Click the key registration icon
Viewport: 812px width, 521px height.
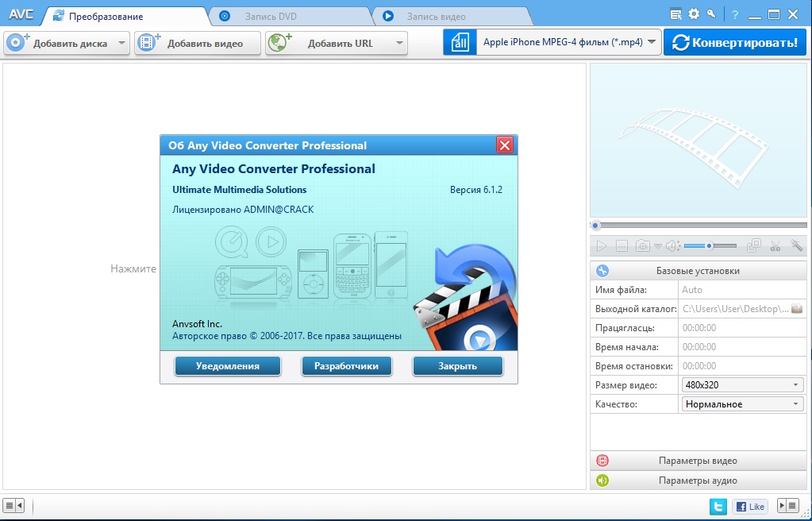pyautogui.click(x=711, y=14)
